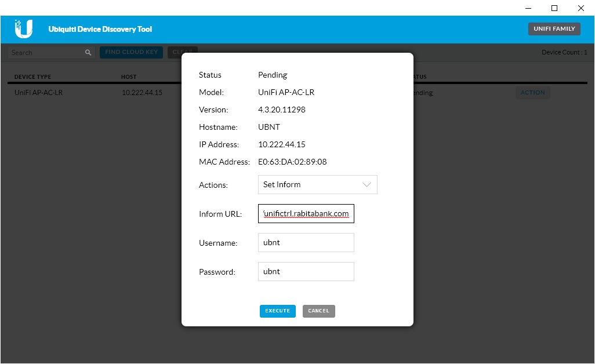Viewport: 595px width, 364px height.
Task: Click the MAC address E0:63:DA:02:89:08
Action: click(292, 162)
